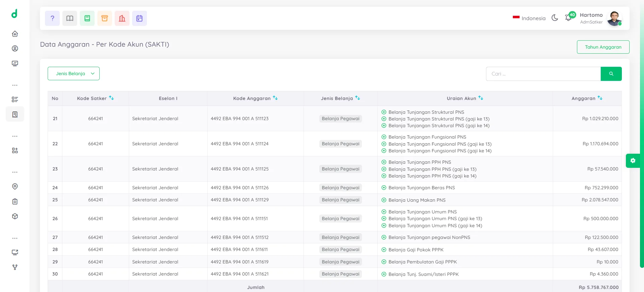Open location pin icon in sidebar
Image resolution: width=644 pixels, height=292 pixels.
click(x=15, y=186)
